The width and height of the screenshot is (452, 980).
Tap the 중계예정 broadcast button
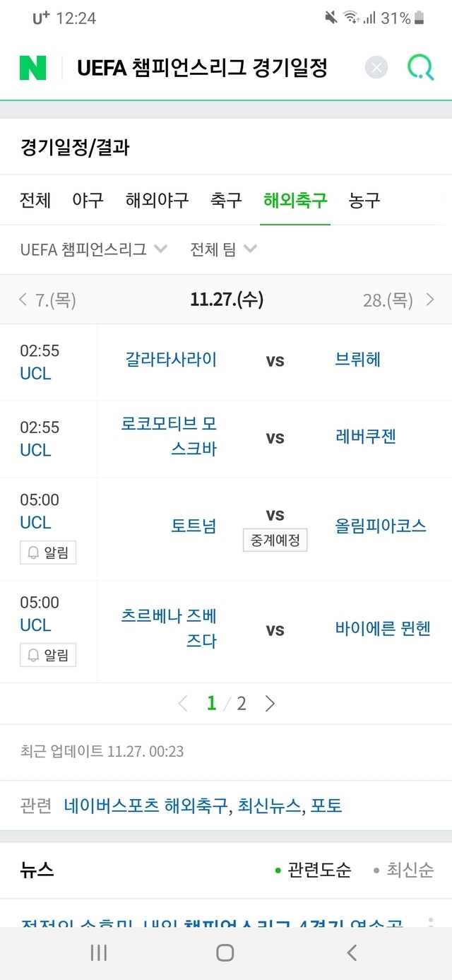pyautogui.click(x=275, y=541)
